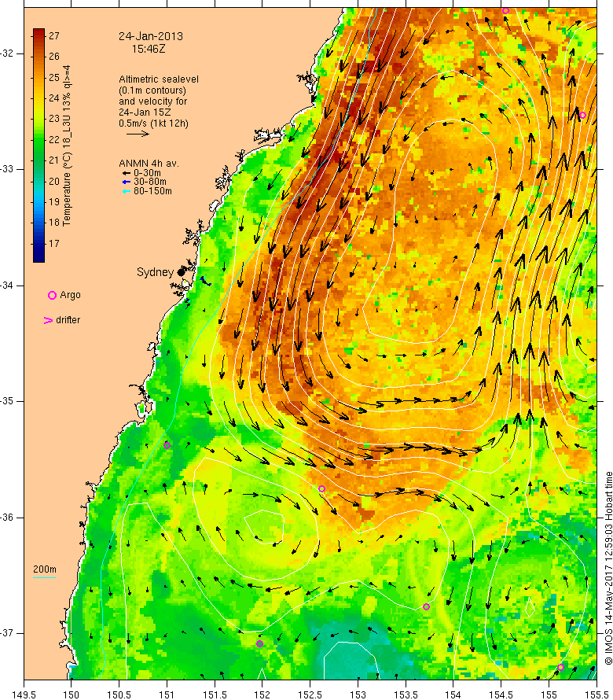The image size is (613, 700).
Task: Click the '152.5' longitude axis label
Action: (x=310, y=694)
